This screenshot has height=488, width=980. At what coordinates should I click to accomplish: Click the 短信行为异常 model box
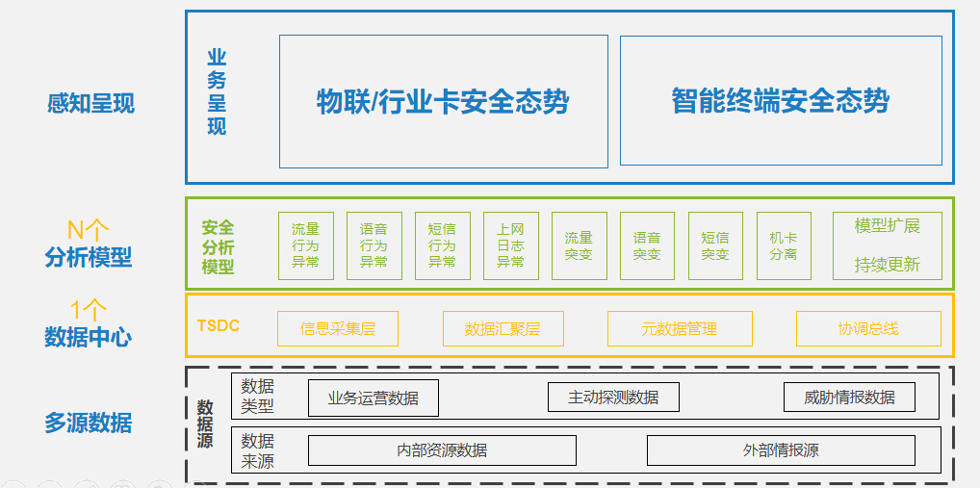tap(442, 245)
